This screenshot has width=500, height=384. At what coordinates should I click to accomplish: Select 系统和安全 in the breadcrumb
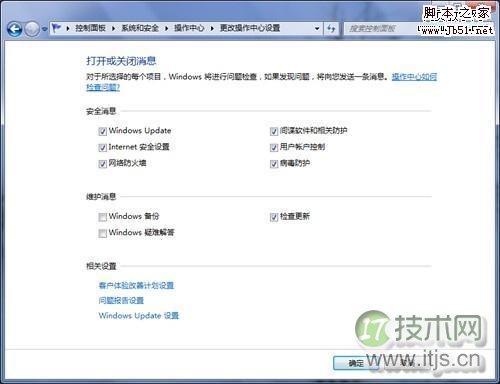pyautogui.click(x=140, y=28)
